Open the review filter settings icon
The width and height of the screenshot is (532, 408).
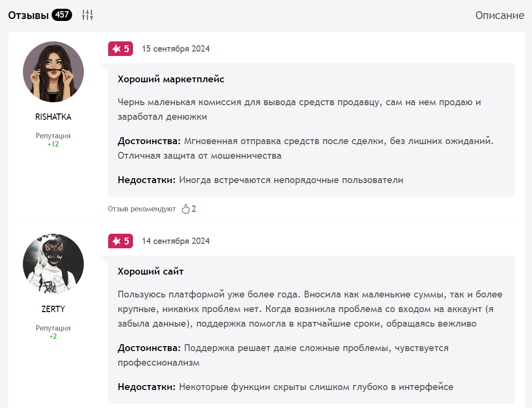pyautogui.click(x=87, y=15)
